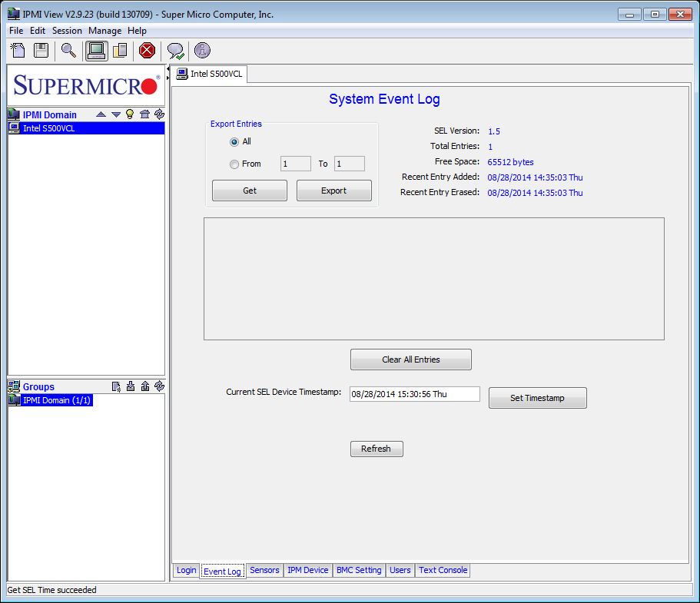Select the Intel S500VCL top tab

[210, 74]
